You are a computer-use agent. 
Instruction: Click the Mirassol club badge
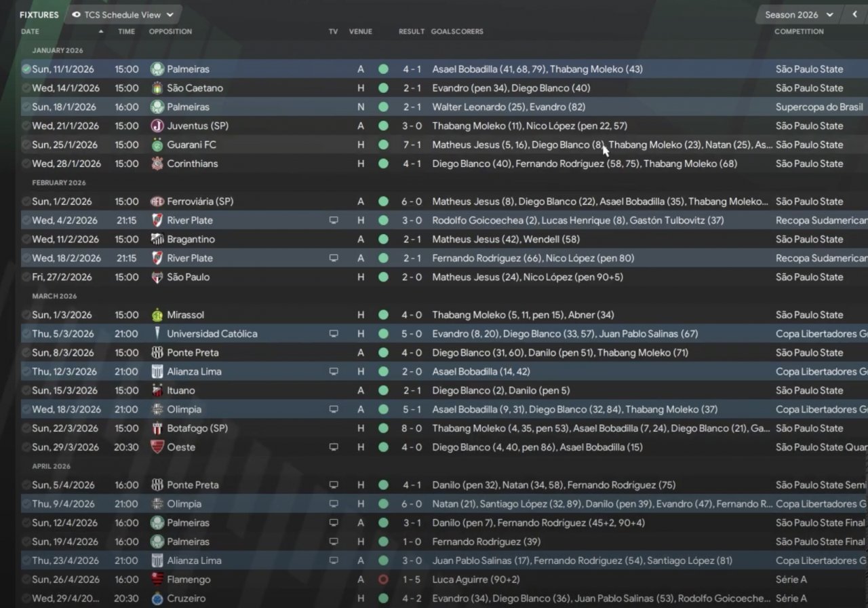(x=157, y=316)
